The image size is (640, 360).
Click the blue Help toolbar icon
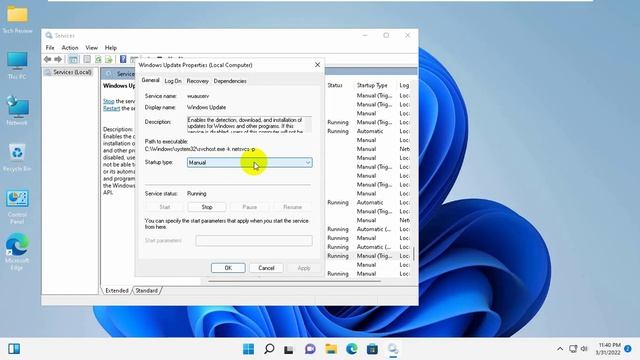click(123, 60)
